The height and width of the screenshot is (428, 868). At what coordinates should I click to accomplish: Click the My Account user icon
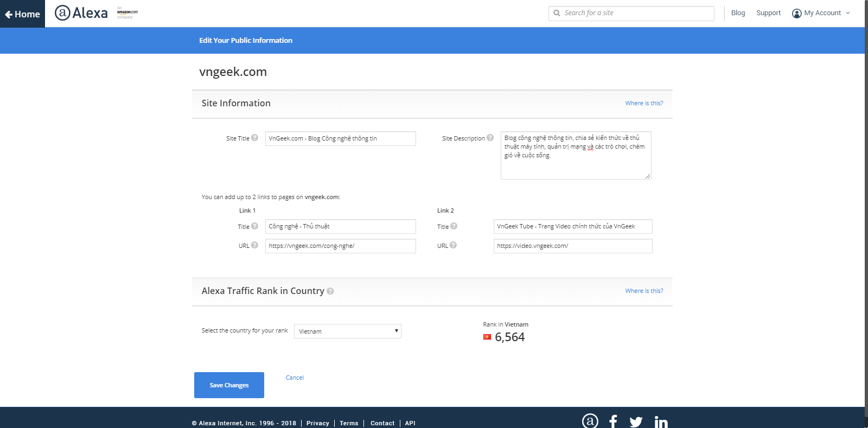796,14
